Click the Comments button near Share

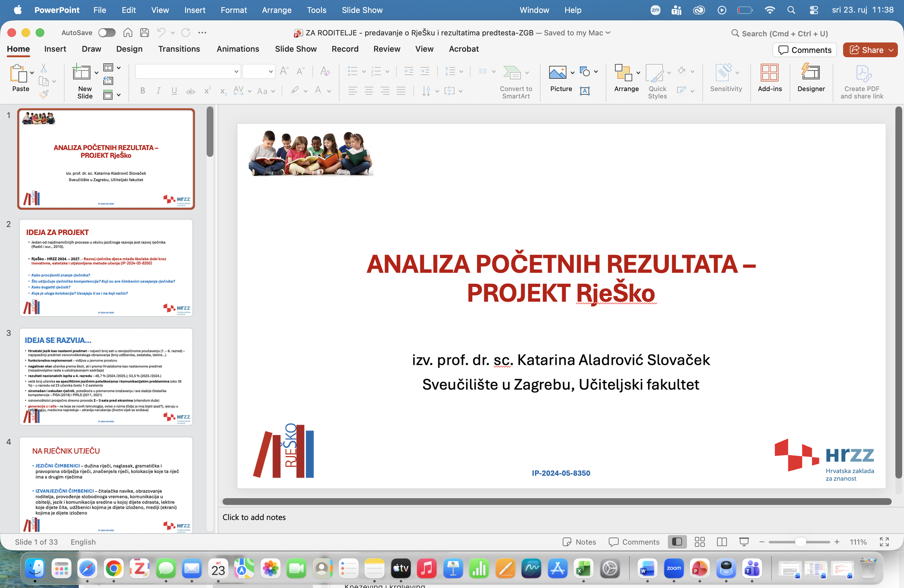pos(805,50)
